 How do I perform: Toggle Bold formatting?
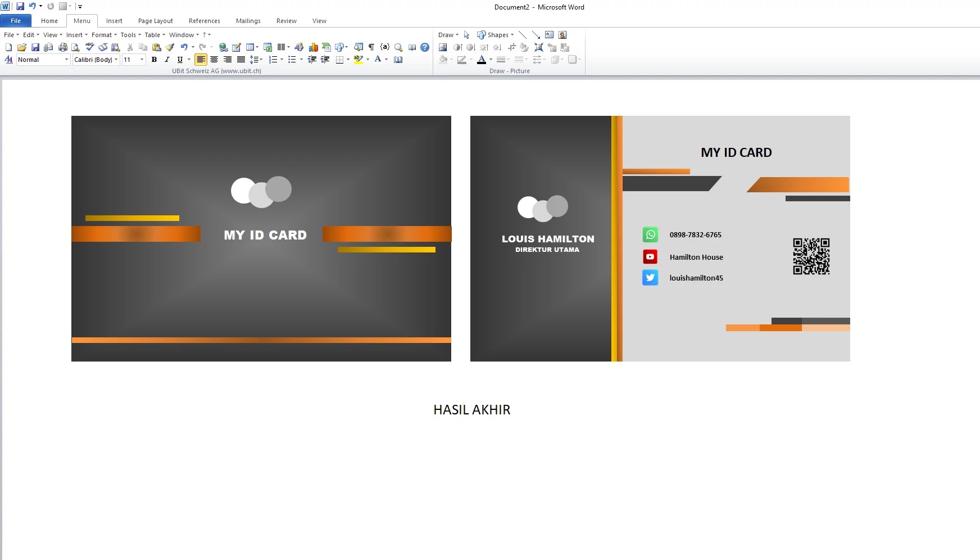click(x=154, y=60)
